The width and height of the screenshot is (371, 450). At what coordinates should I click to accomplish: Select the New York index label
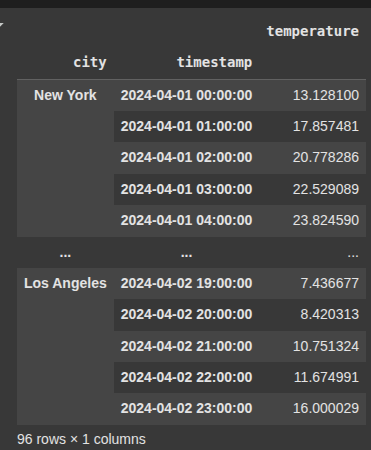point(65,95)
